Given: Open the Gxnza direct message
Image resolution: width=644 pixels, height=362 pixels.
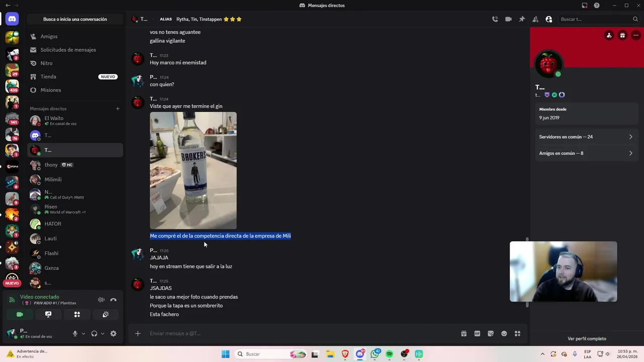Looking at the screenshot, I should tap(75, 268).
